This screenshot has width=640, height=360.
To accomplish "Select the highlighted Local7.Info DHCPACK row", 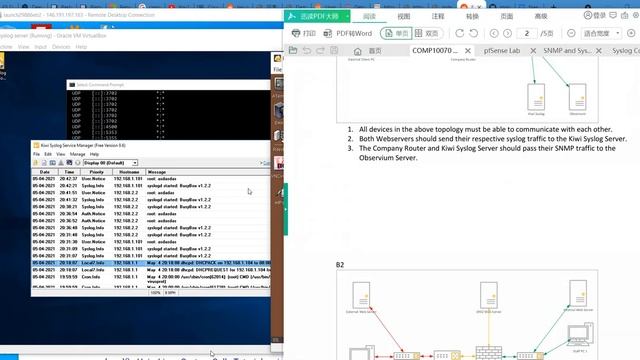I will pos(151,263).
